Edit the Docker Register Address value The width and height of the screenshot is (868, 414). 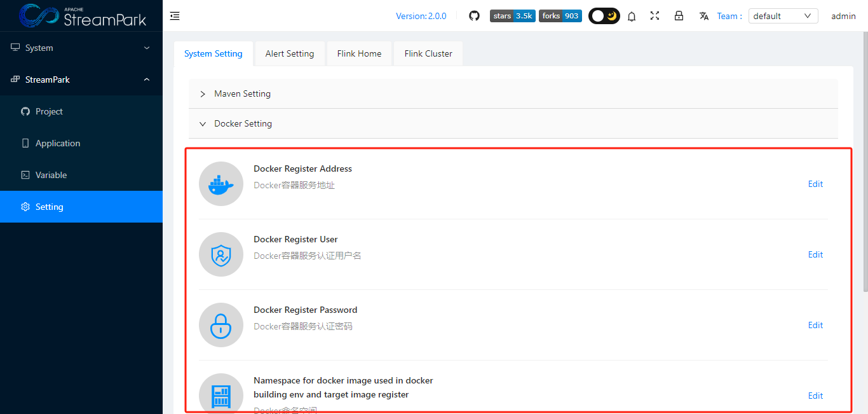[815, 184]
